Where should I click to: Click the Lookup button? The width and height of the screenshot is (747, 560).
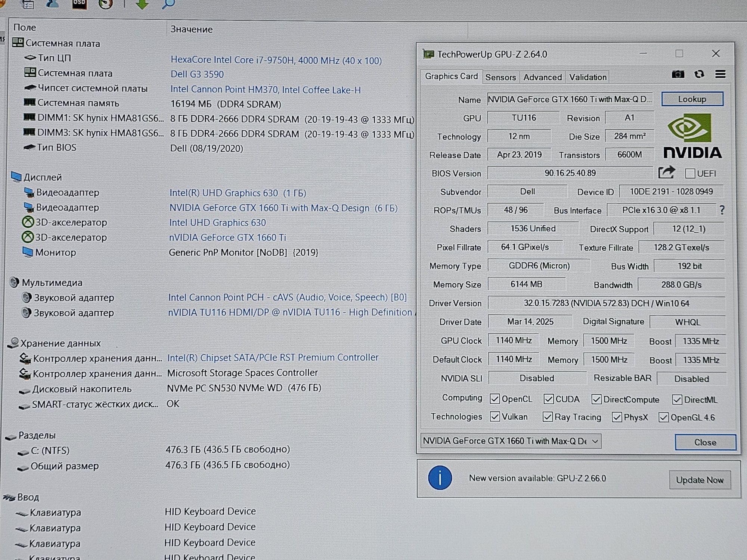[692, 99]
